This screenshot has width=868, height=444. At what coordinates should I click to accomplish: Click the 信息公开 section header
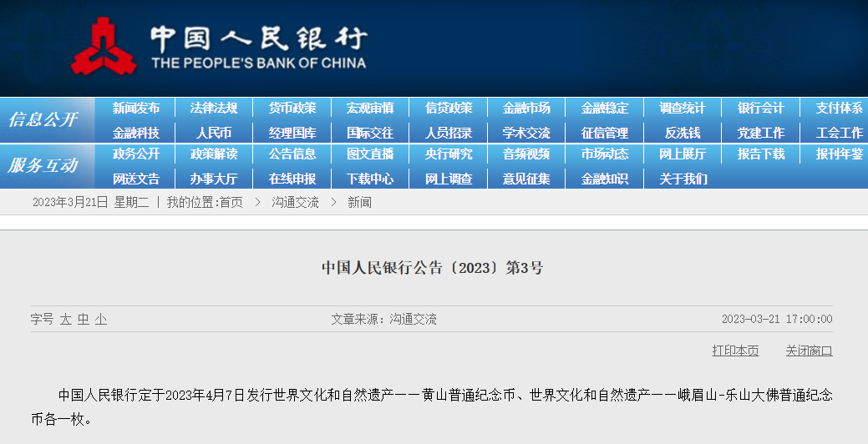(x=43, y=119)
